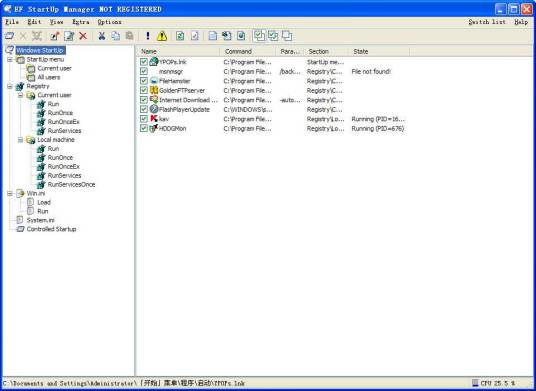Viewport: 536px width, 391px height.
Task: Click the empty overlapping boxes toolbar icon
Action: coord(287,36)
